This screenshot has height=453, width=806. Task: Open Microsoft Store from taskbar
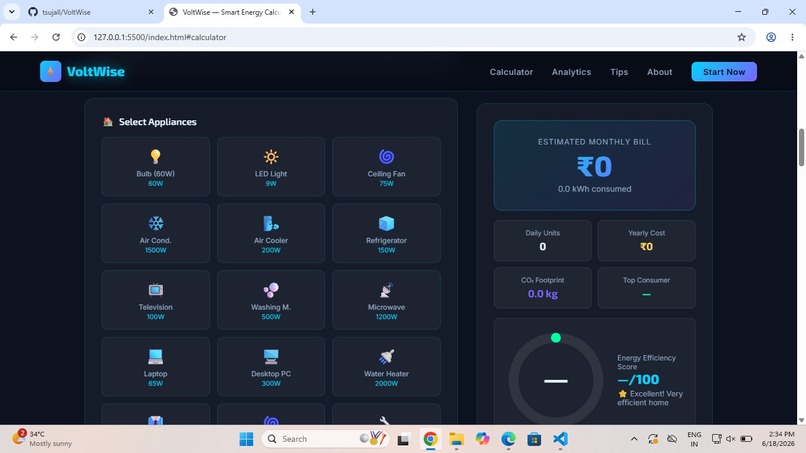[x=534, y=439]
